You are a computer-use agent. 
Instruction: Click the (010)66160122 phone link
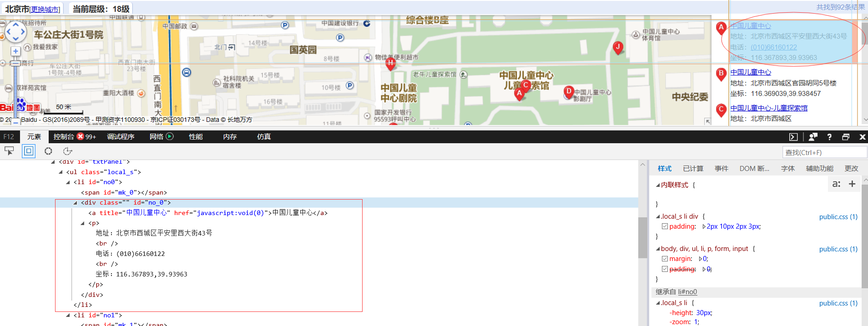pos(774,47)
